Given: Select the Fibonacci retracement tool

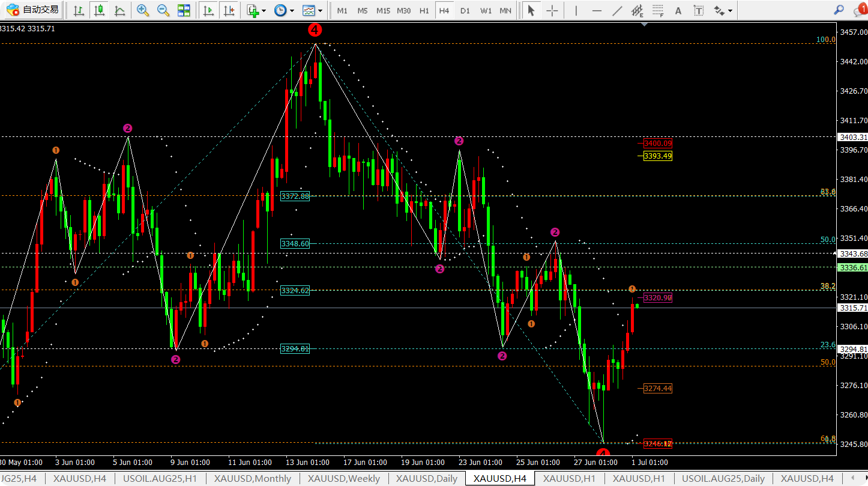Looking at the screenshot, I should [x=658, y=10].
